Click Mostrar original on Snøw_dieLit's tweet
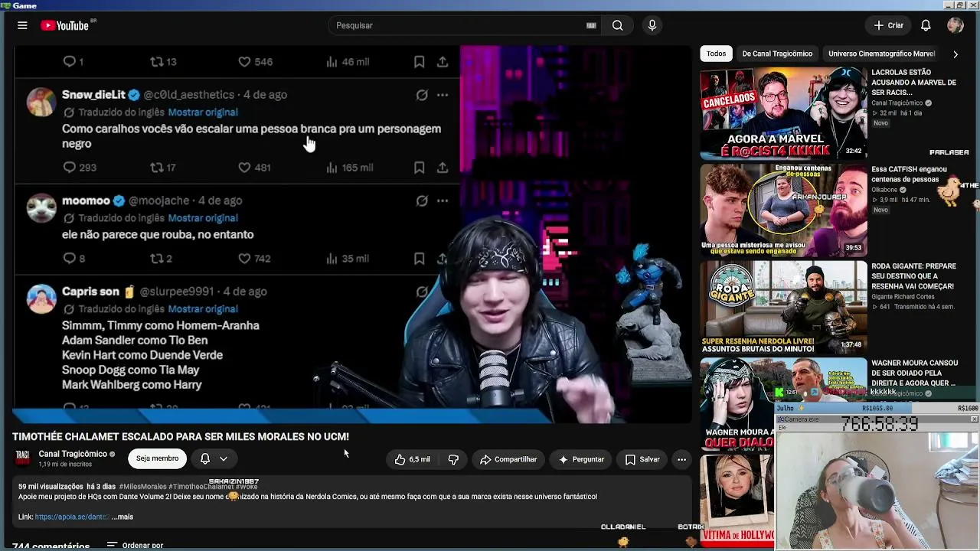The image size is (980, 551). coord(203,112)
